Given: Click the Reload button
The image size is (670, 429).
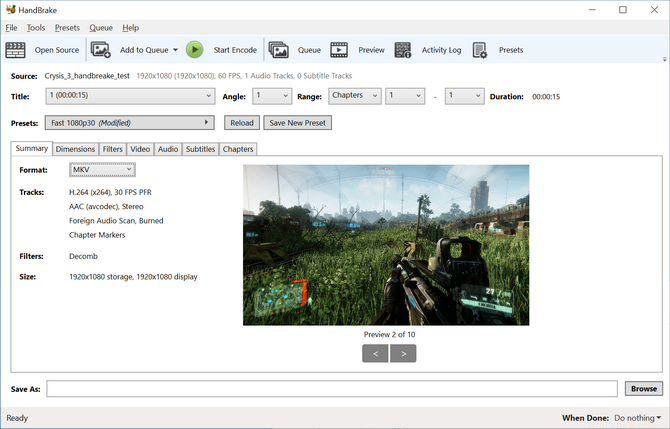Looking at the screenshot, I should [241, 123].
